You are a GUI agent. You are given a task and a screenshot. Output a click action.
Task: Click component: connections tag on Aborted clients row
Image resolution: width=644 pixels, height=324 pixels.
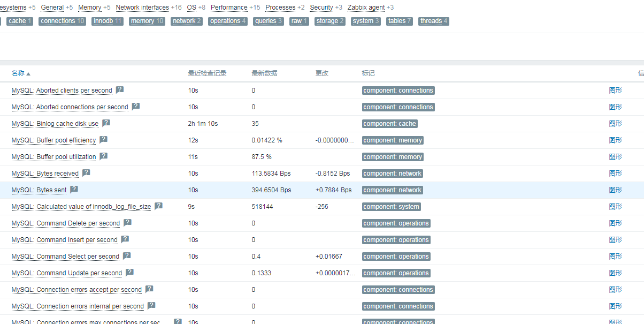click(398, 91)
